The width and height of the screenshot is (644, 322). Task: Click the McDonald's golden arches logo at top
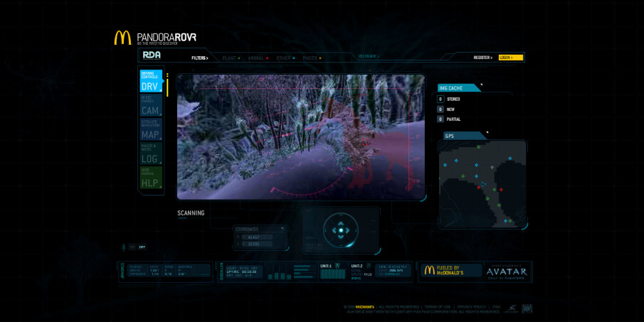[122, 38]
